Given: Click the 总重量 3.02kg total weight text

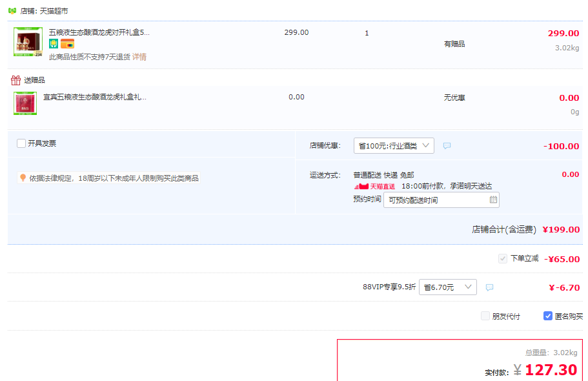Looking at the screenshot, I should coord(551,353).
